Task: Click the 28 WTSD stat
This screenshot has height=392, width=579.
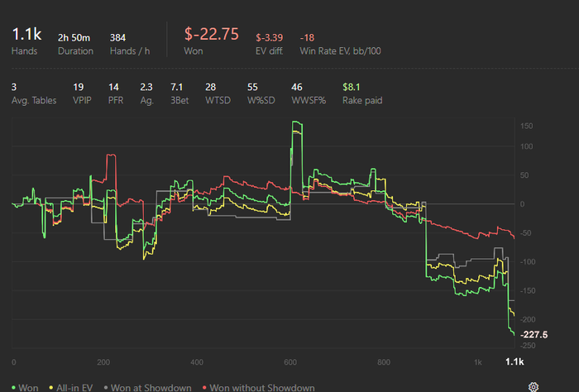Action: 210,87
